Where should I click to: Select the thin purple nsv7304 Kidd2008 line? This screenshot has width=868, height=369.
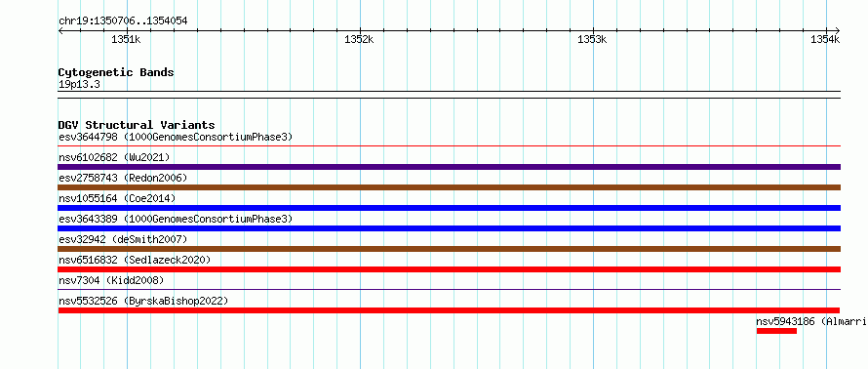(x=449, y=289)
